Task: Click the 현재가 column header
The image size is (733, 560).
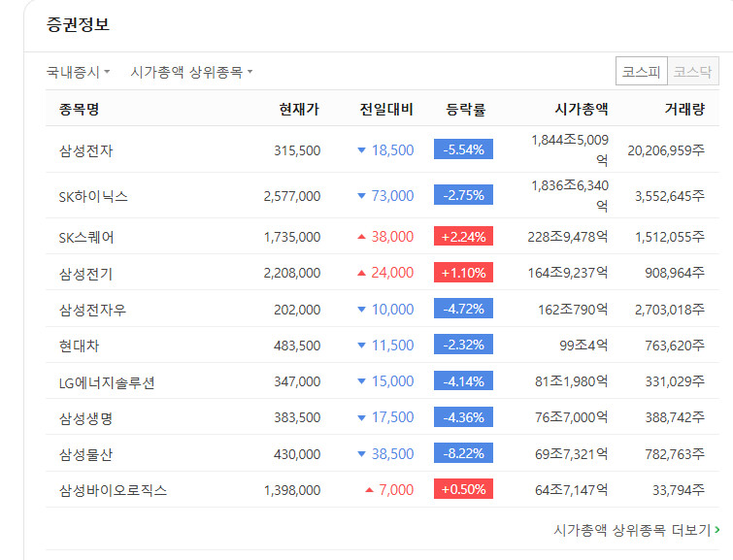Action: [299, 110]
